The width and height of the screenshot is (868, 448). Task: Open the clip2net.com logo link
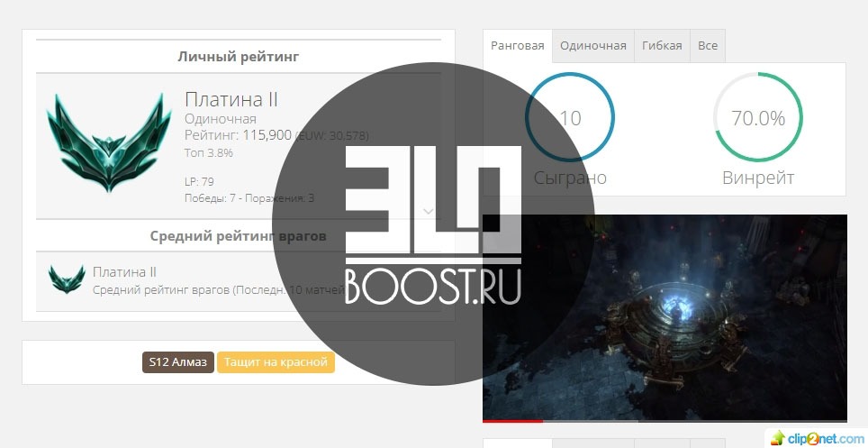pyautogui.click(x=817, y=438)
